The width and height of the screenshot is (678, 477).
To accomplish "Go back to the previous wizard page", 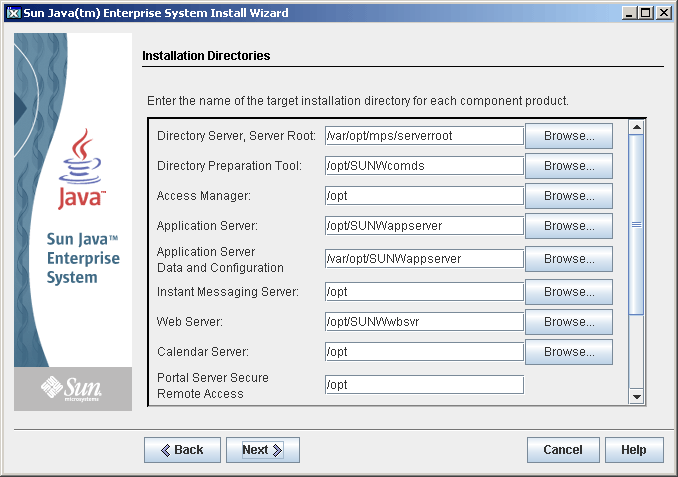I will (182, 450).
